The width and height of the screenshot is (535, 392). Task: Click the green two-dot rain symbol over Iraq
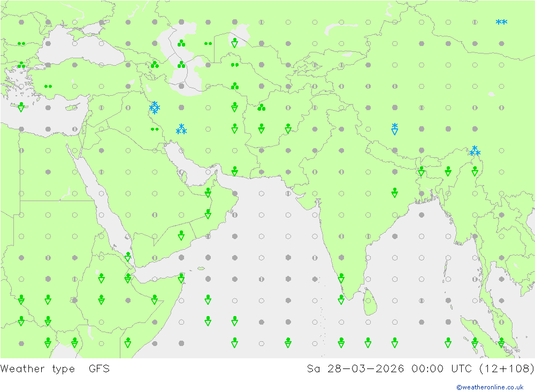coord(155,129)
